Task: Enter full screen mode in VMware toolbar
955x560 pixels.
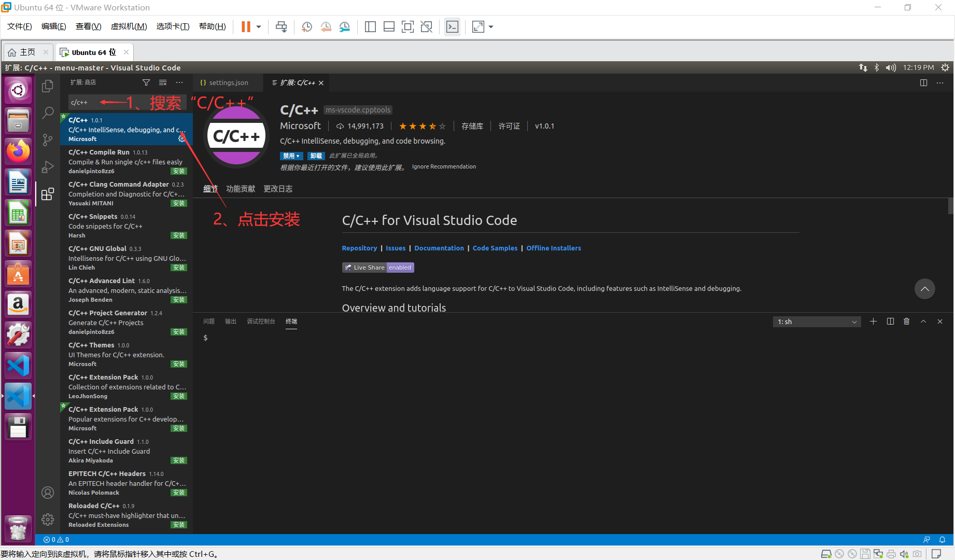Action: (x=408, y=27)
